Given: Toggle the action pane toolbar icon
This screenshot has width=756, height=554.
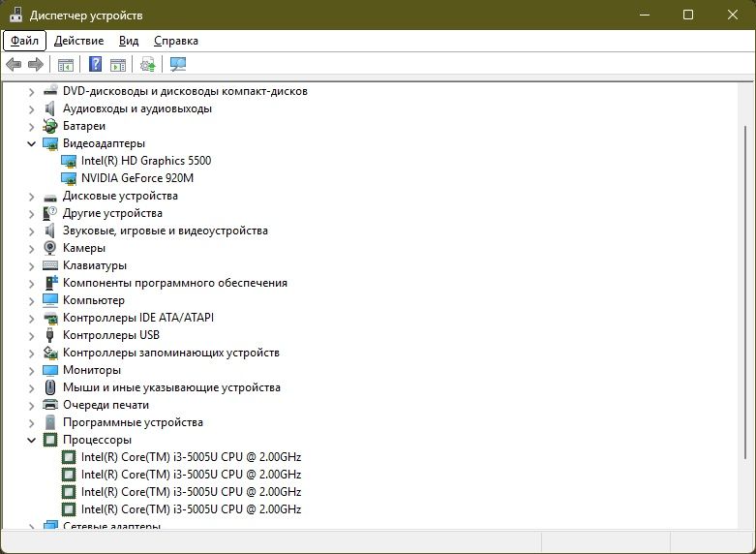Looking at the screenshot, I should [x=118, y=64].
